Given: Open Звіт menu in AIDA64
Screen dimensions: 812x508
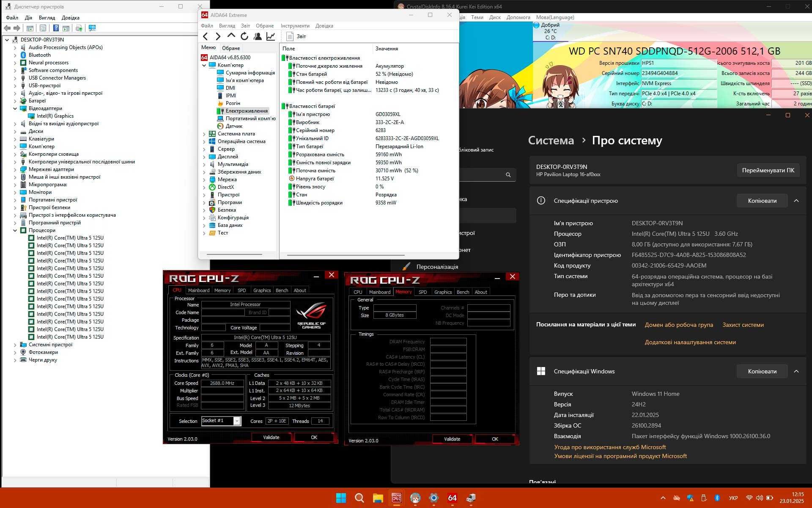Looking at the screenshot, I should (x=245, y=26).
